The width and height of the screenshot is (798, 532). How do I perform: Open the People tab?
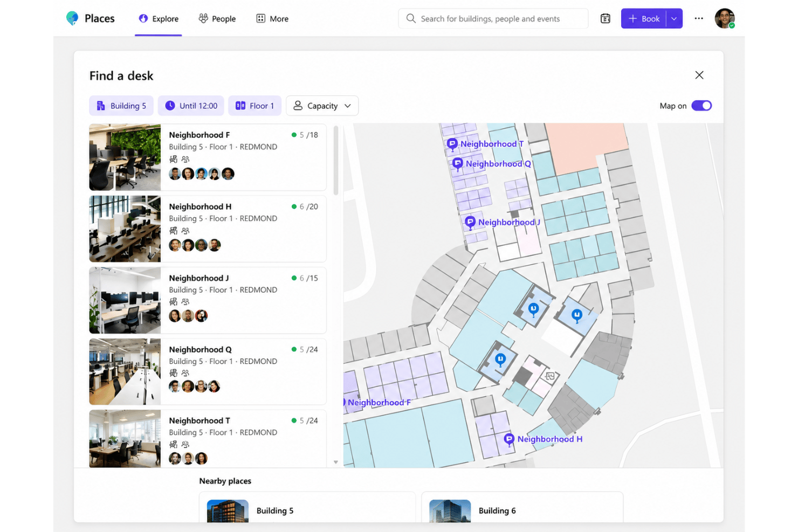tap(217, 19)
